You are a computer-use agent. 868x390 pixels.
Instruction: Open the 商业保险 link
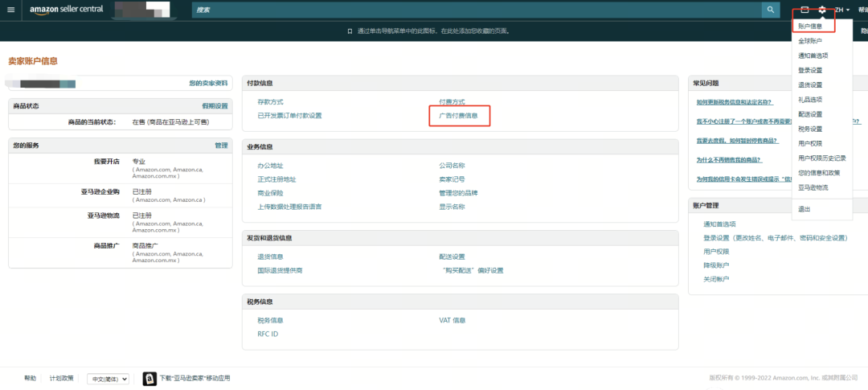coord(270,193)
